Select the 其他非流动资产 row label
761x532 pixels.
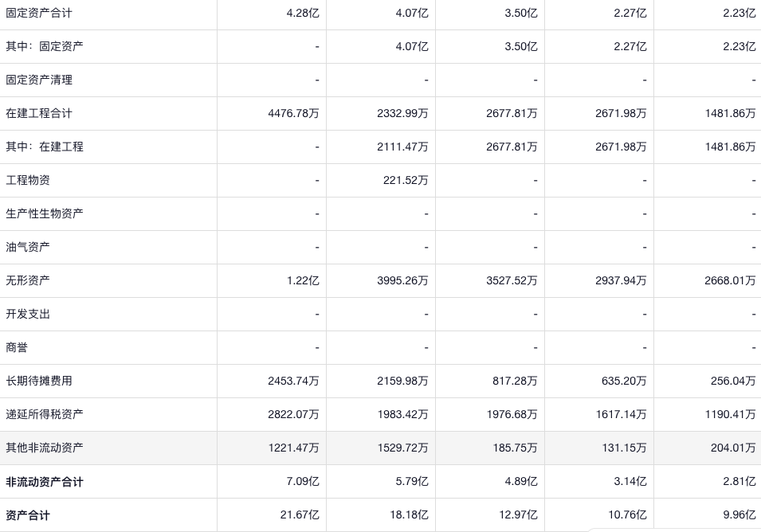coord(45,448)
